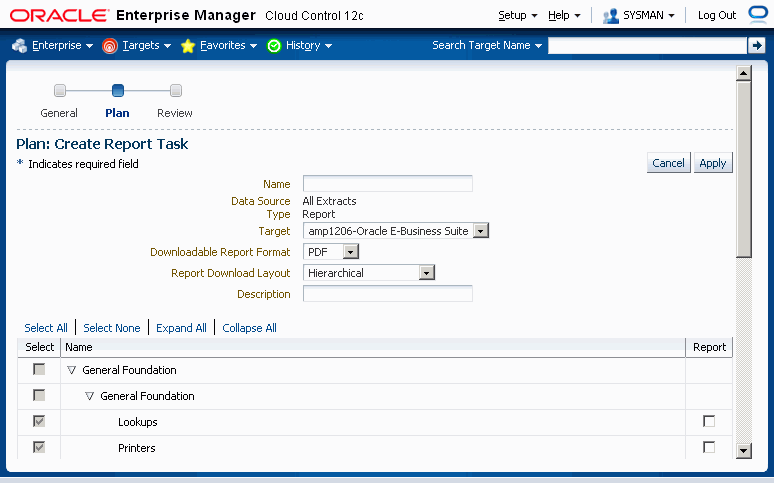
Task: Click into the Name input field
Action: click(387, 184)
